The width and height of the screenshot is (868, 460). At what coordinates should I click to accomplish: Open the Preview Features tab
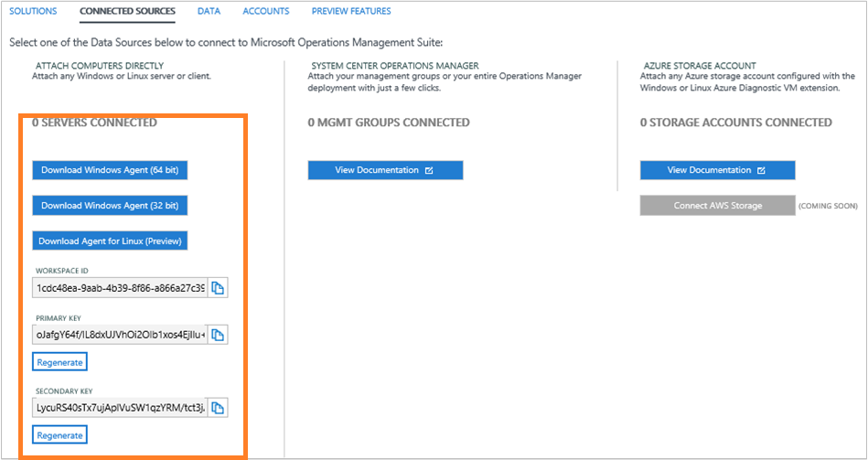pos(351,12)
